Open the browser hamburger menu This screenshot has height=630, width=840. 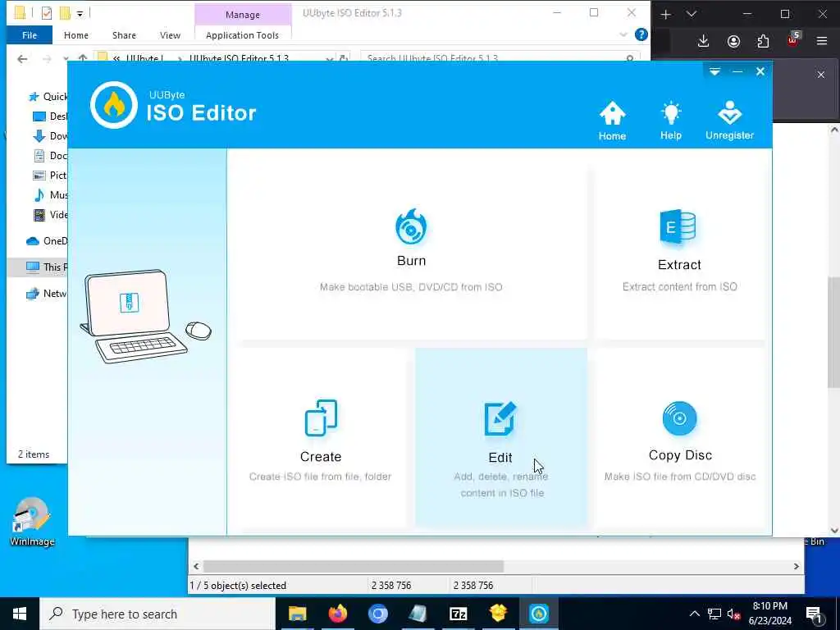822,41
